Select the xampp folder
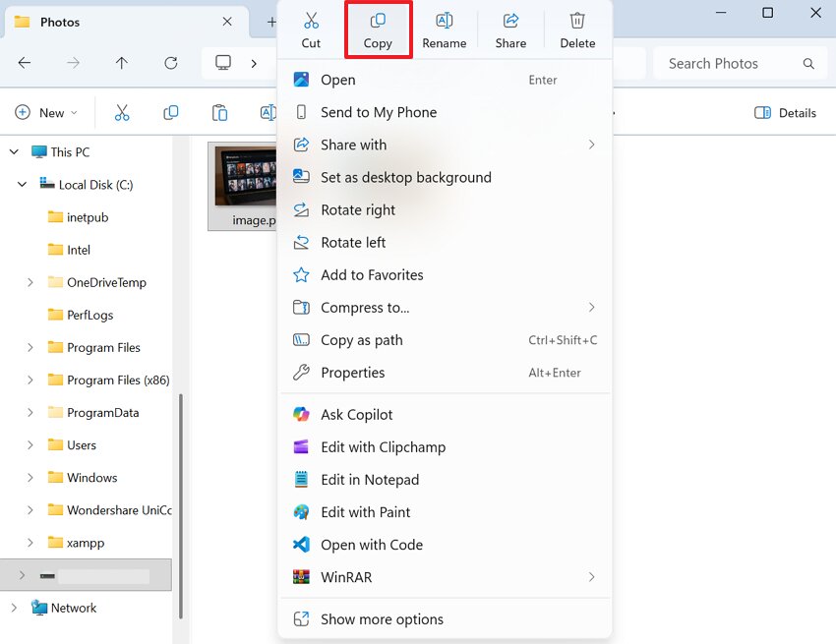 point(76,542)
